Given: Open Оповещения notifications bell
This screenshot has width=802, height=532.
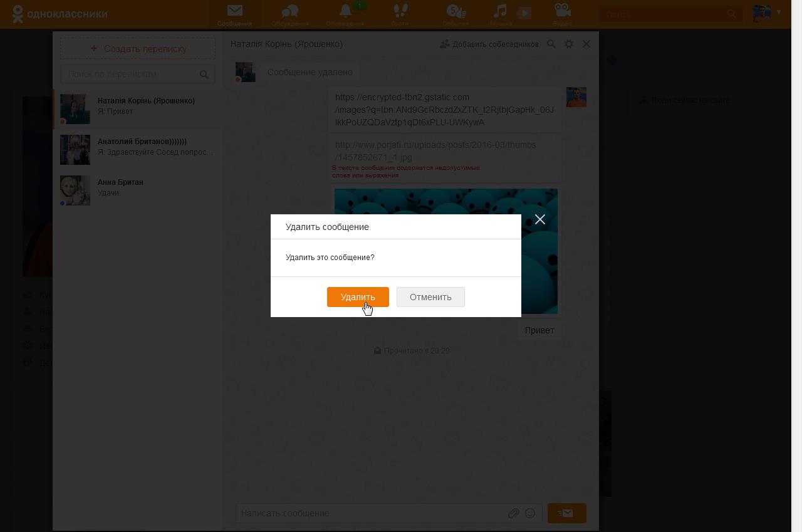Looking at the screenshot, I should [345, 14].
